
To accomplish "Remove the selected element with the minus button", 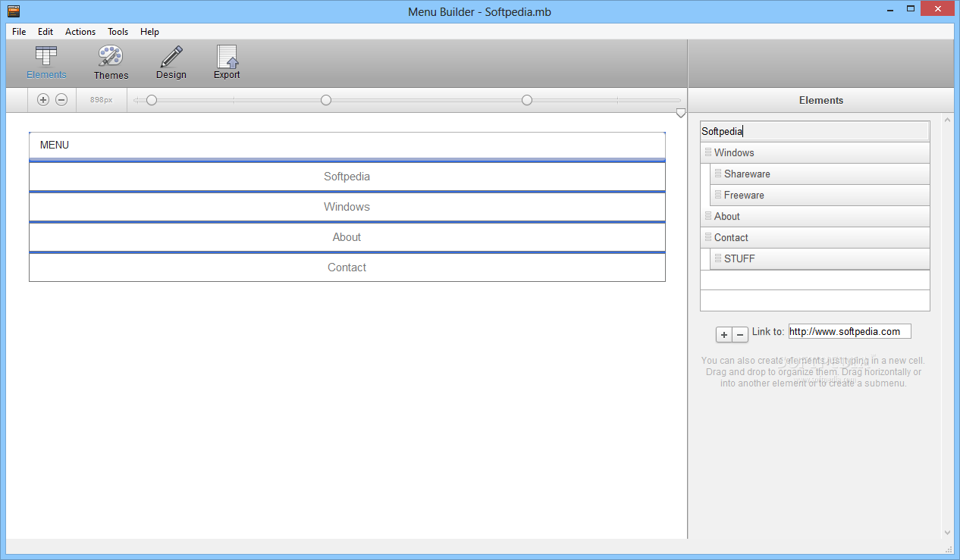I will (740, 334).
